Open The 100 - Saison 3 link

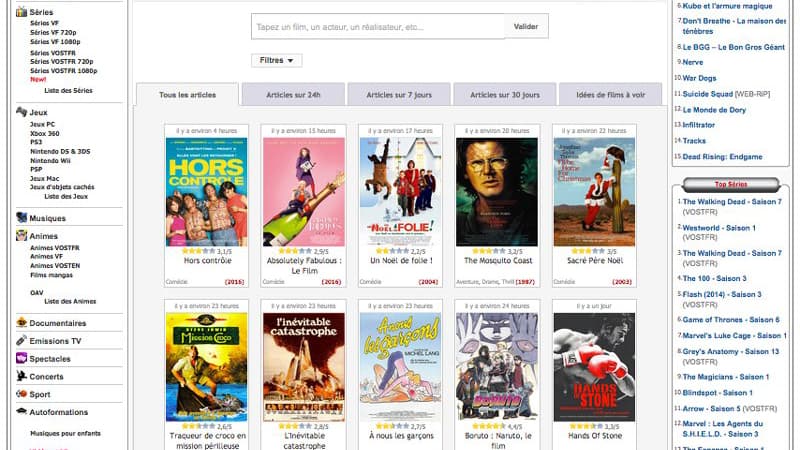(715, 279)
